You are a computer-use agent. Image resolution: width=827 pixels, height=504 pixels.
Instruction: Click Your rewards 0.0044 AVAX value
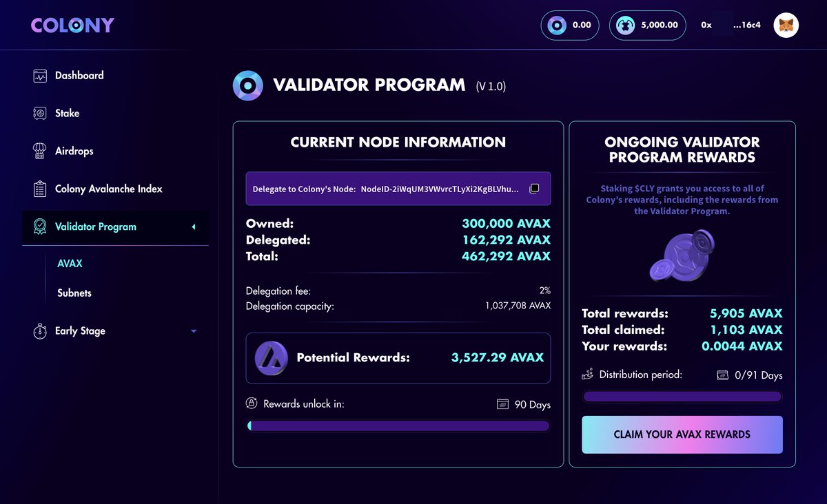742,346
